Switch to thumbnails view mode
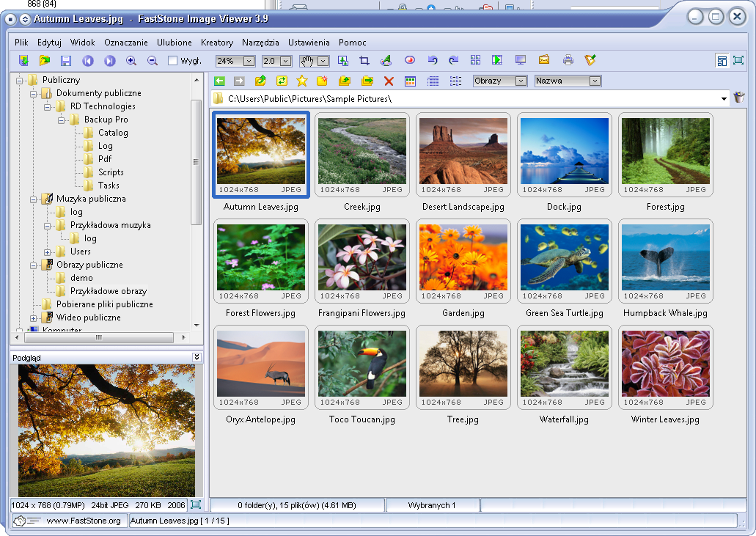The width and height of the screenshot is (756, 536). 411,81
